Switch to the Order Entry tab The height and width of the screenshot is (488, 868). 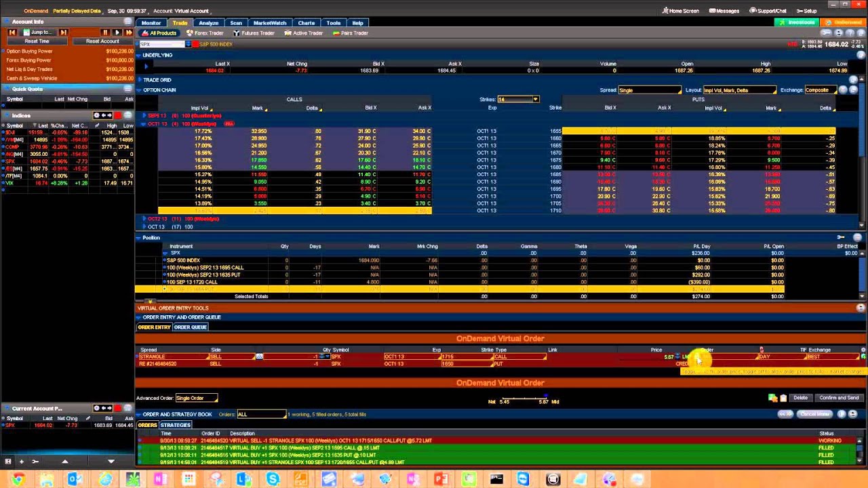(x=155, y=327)
